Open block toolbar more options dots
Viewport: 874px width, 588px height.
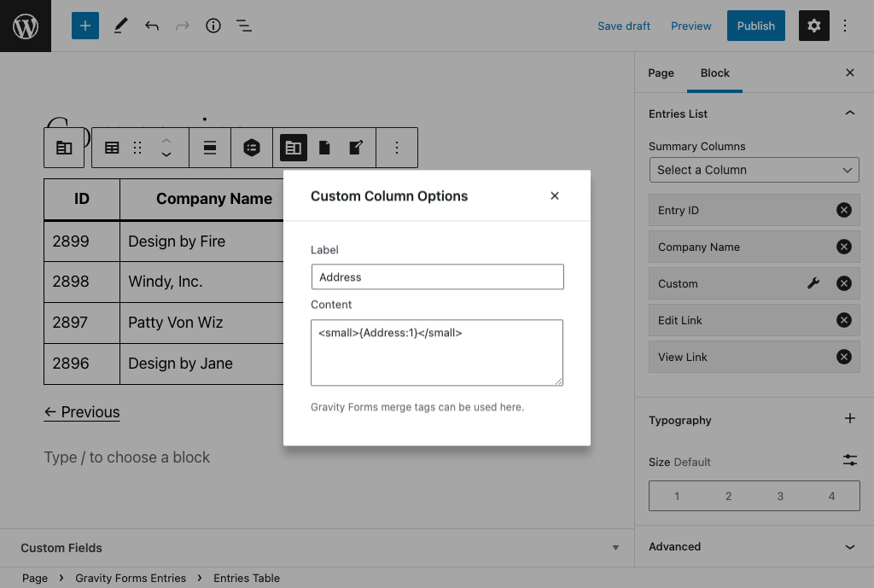point(397,148)
